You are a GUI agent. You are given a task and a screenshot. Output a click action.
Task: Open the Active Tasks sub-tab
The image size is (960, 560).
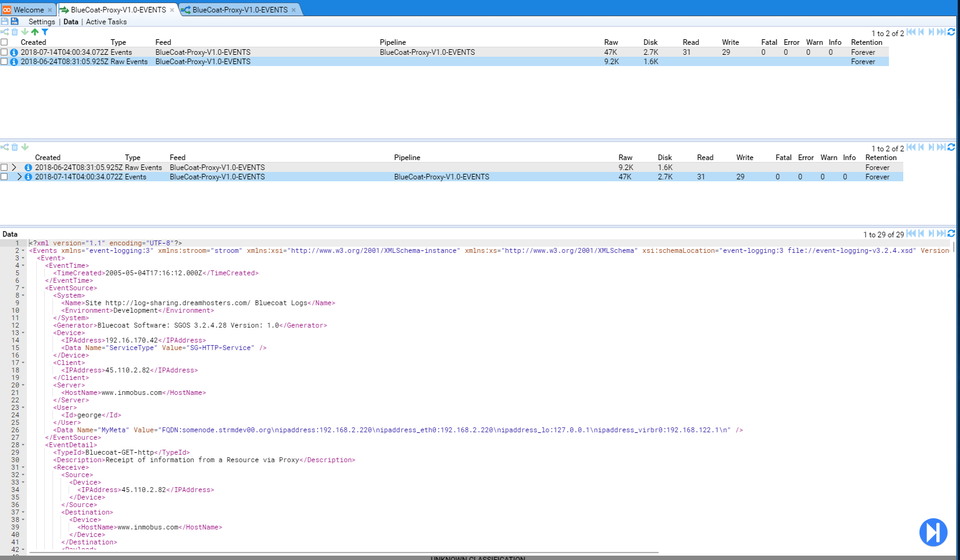coord(106,22)
